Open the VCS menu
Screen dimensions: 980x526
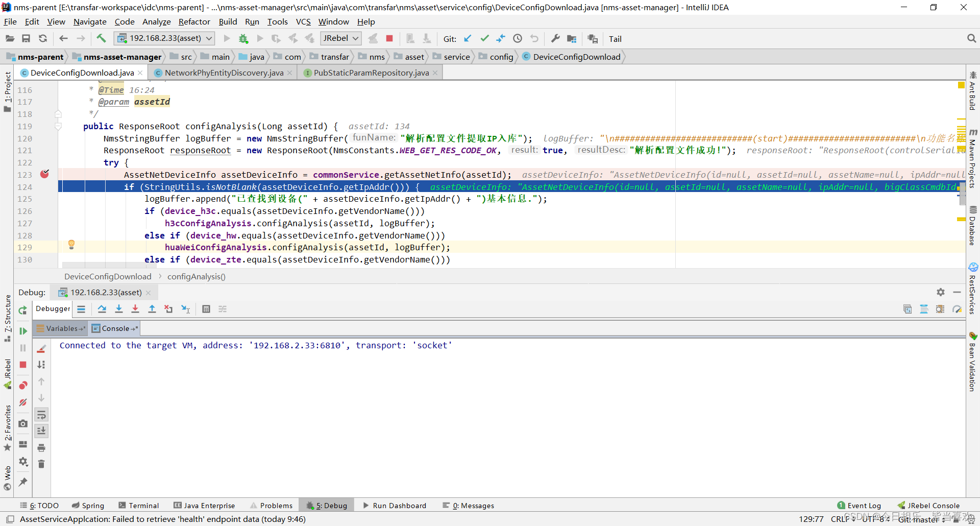tap(303, 21)
